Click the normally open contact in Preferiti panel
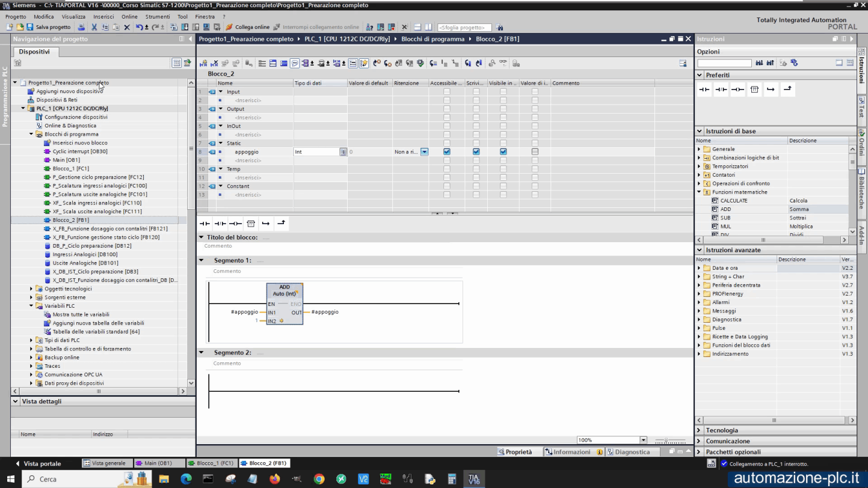Image resolution: width=868 pixels, height=488 pixels. coord(704,90)
